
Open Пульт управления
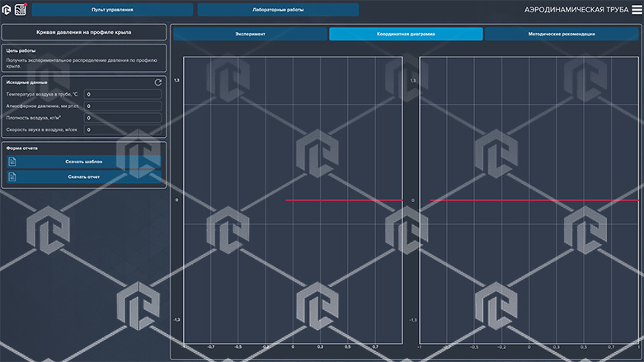click(112, 9)
